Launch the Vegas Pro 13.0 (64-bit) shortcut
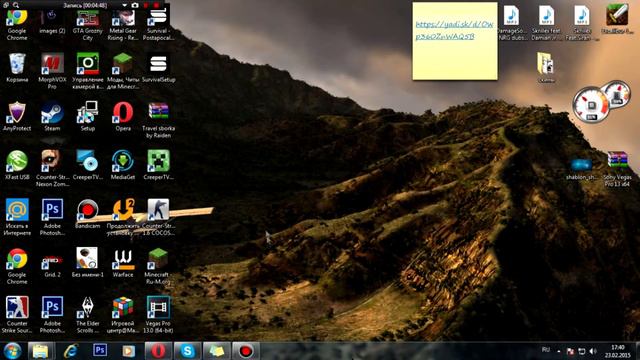 pos(158,314)
